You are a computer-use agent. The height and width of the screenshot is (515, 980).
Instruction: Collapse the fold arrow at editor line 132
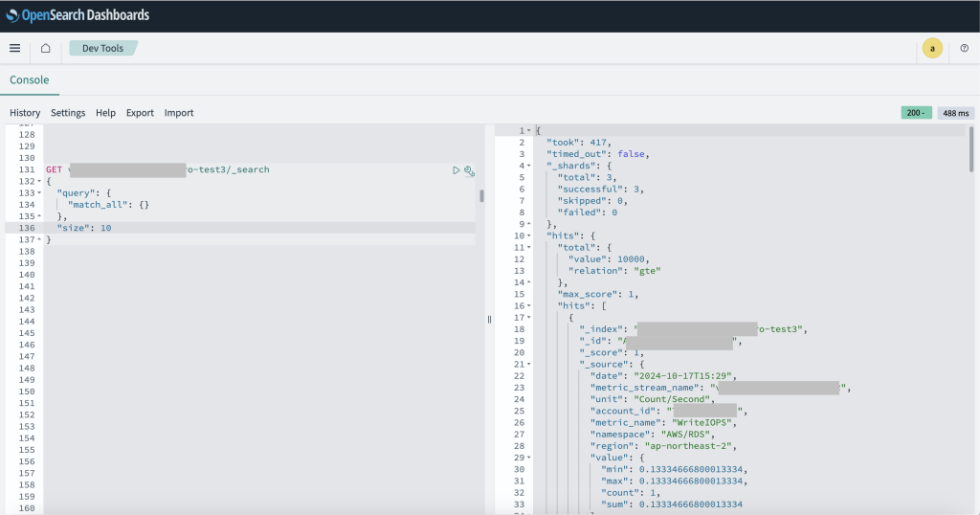pyautogui.click(x=39, y=181)
